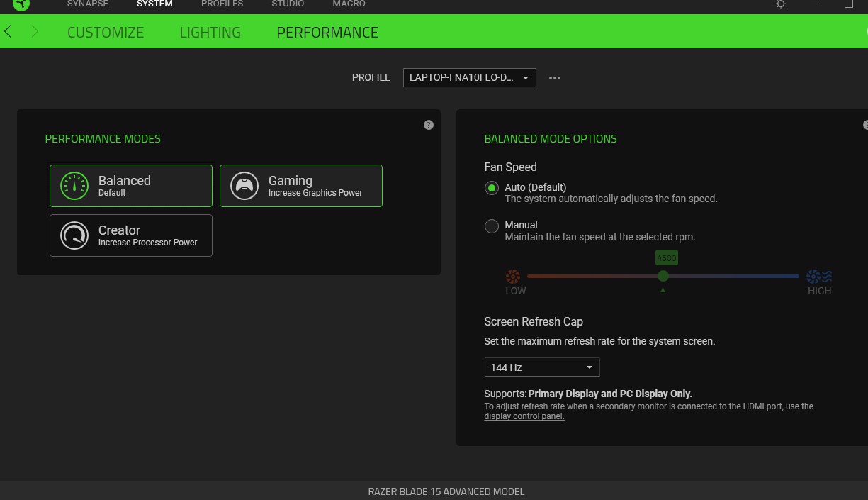Select Gaming performance mode

point(301,186)
